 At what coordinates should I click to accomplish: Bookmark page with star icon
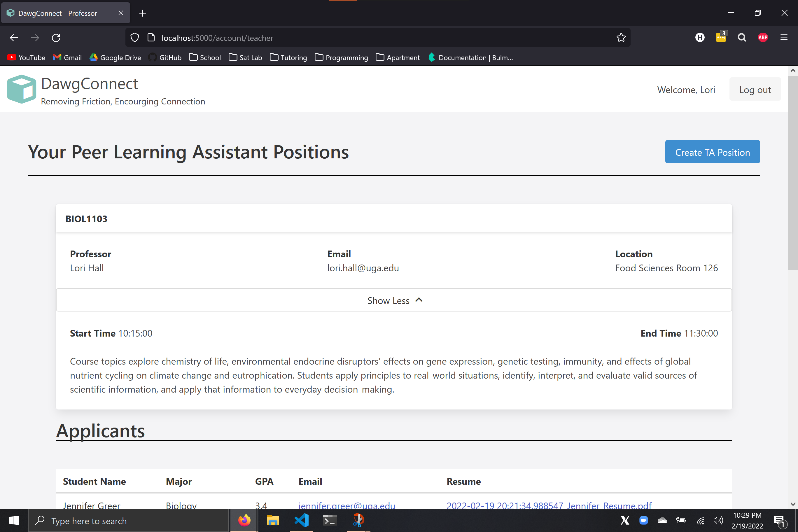(621, 38)
